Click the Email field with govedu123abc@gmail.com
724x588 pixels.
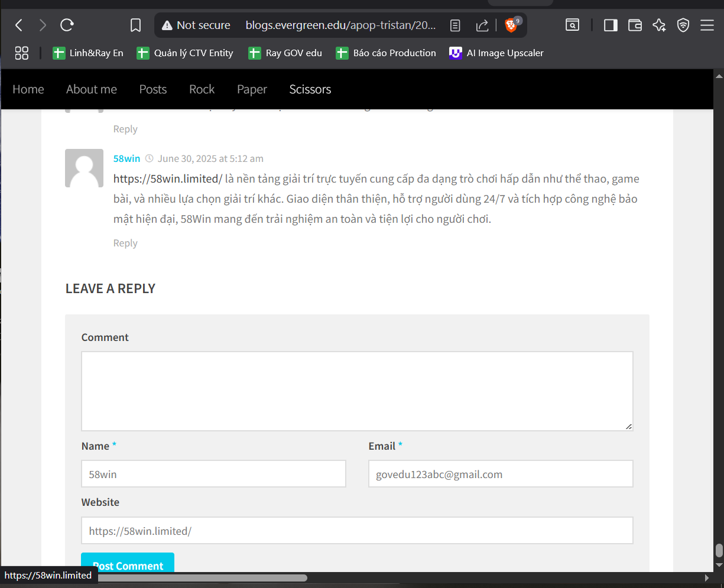(x=501, y=474)
